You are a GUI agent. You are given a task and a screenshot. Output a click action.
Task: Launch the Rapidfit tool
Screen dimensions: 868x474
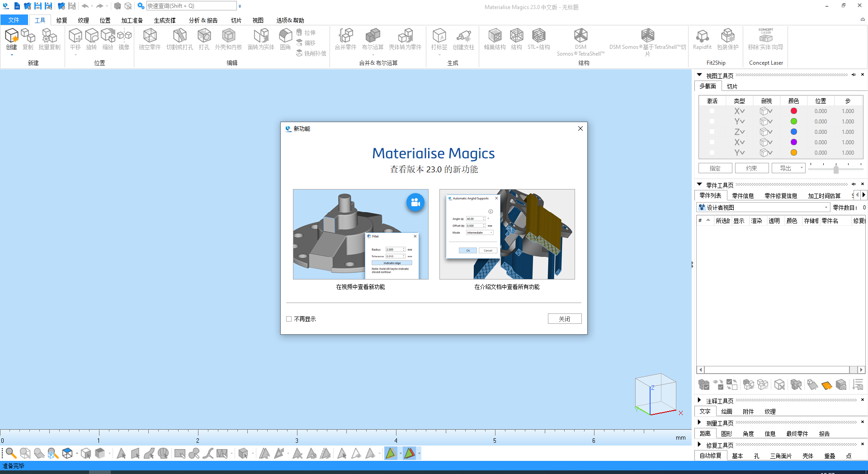[x=702, y=40]
